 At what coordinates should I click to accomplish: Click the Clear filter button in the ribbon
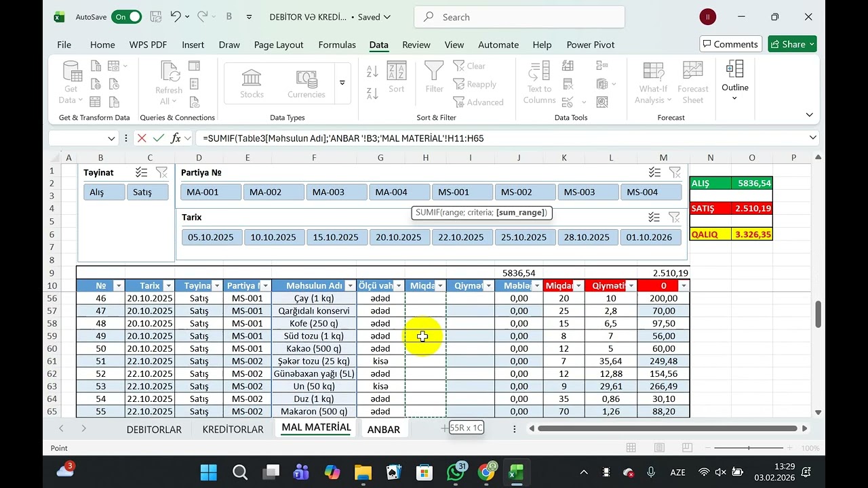[x=469, y=66]
